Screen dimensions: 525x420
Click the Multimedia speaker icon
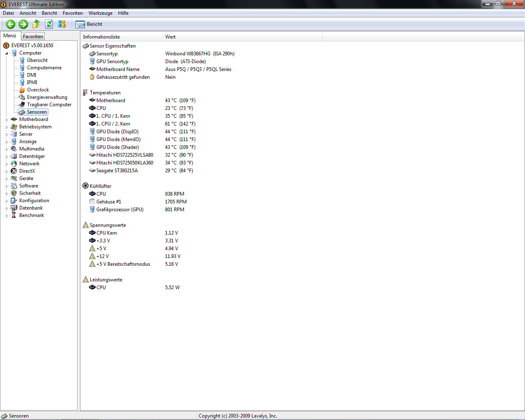pyautogui.click(x=14, y=149)
